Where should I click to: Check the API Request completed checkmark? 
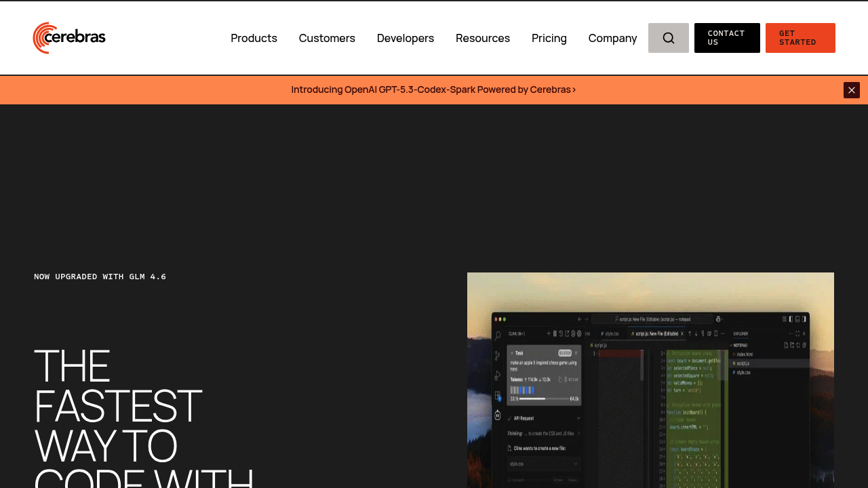(509, 419)
